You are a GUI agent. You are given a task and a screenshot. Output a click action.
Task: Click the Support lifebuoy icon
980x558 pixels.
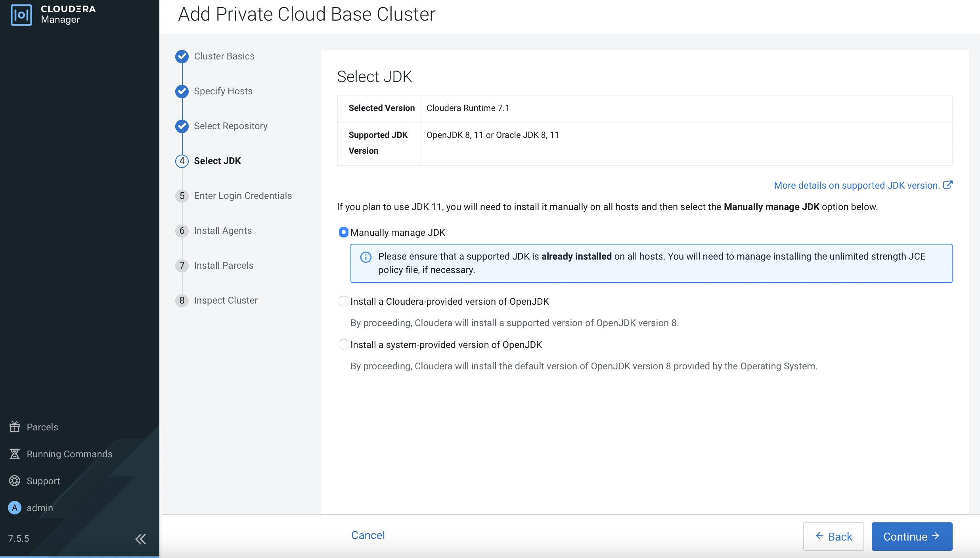[15, 481]
